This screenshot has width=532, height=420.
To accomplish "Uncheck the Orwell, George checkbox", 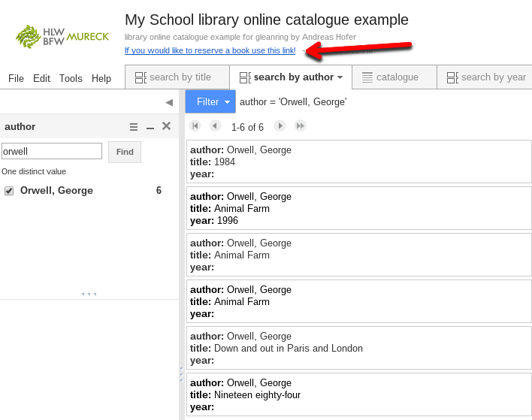I will [x=9, y=191].
